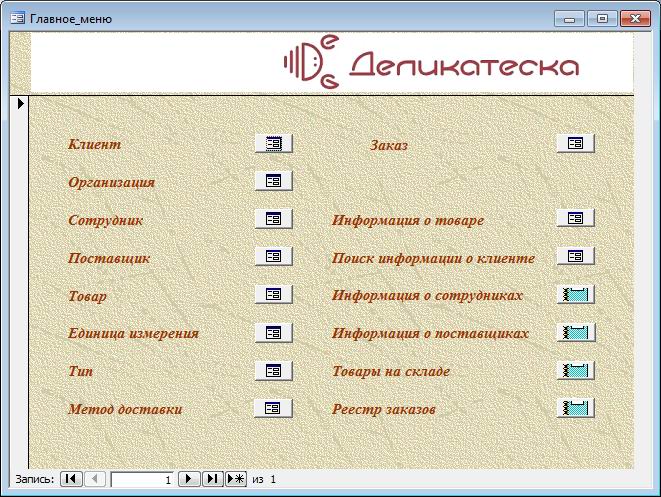661x497 pixels.
Task: Open Поиск информации о клиенте form
Action: (575, 256)
